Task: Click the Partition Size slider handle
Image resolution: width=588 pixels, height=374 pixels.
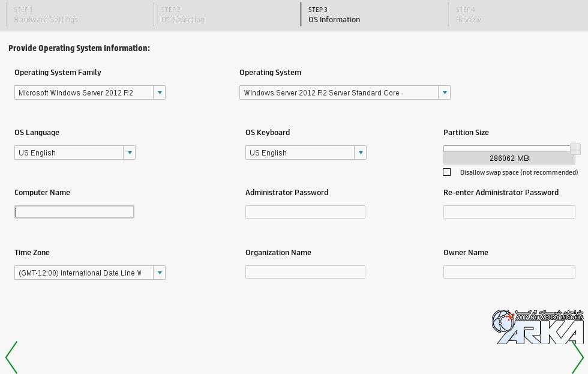Action: click(x=575, y=148)
